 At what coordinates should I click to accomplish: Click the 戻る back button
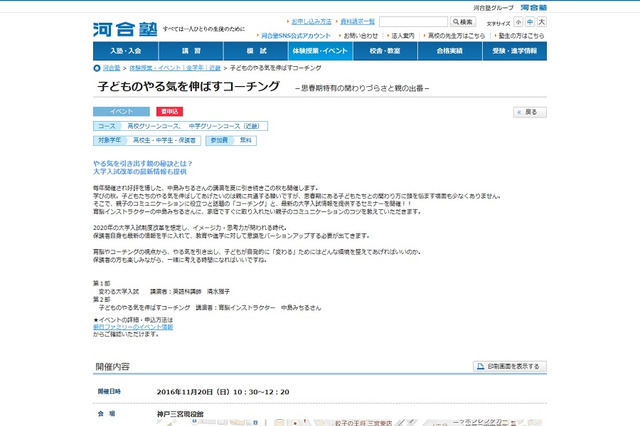(x=530, y=112)
